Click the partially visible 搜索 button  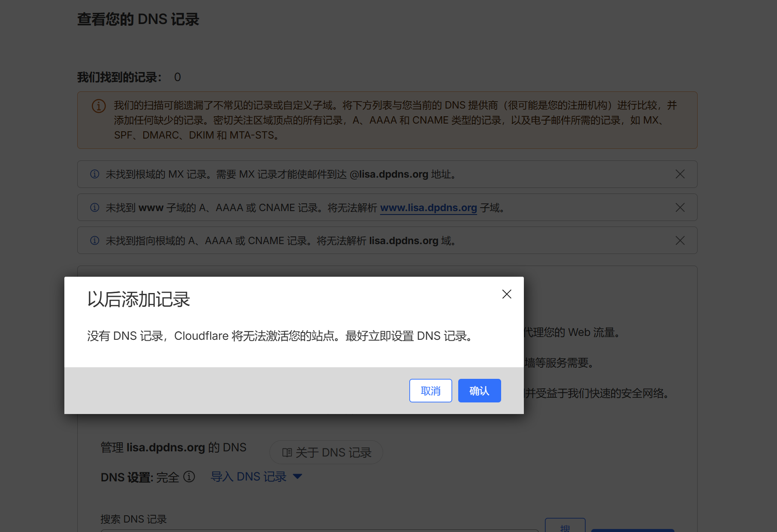565,527
